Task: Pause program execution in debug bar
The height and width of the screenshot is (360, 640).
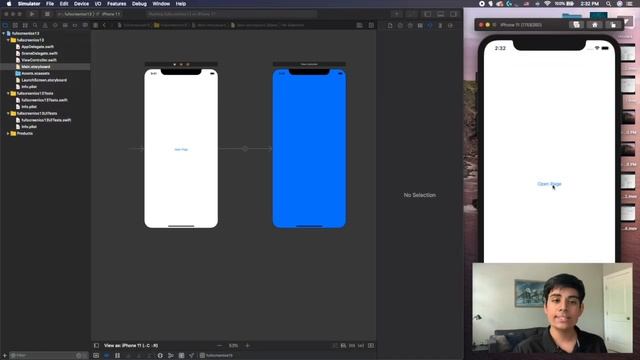Action: pos(117,356)
